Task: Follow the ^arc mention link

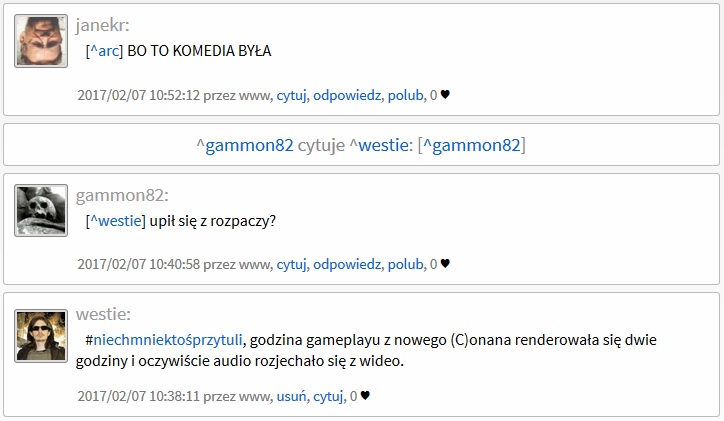Action: click(104, 51)
